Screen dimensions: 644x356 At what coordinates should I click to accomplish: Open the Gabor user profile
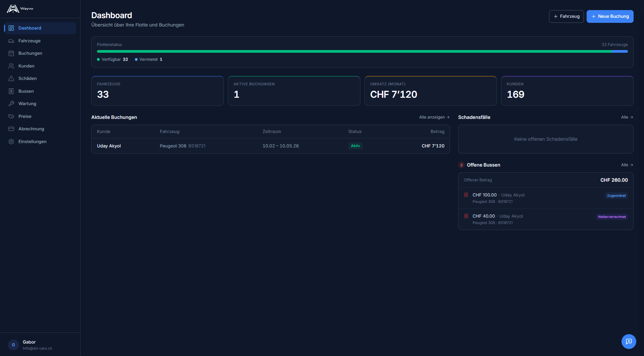29,345
